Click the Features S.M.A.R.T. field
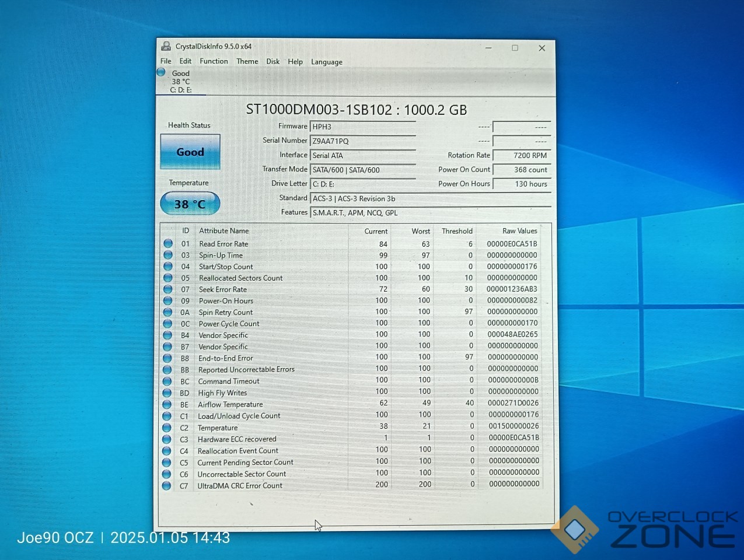Viewport: 744px width, 560px height. (x=431, y=213)
